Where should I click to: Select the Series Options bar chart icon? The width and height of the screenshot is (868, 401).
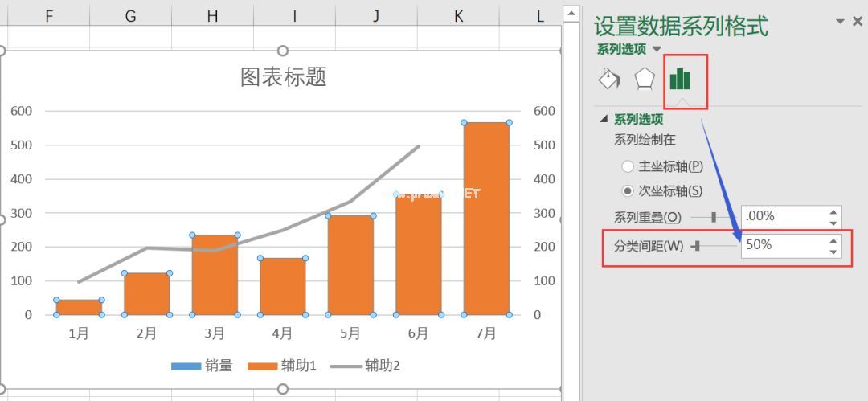coord(680,78)
